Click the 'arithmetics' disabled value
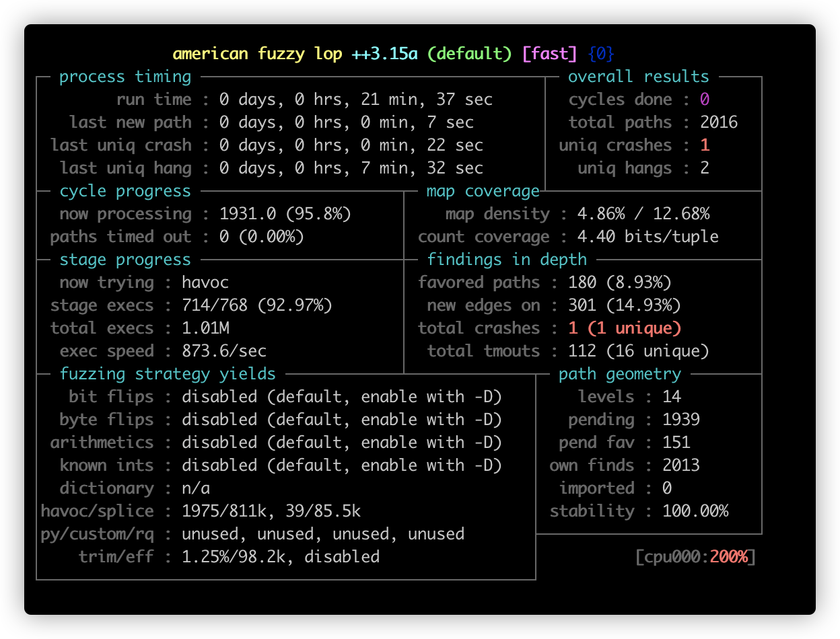 click(x=342, y=443)
